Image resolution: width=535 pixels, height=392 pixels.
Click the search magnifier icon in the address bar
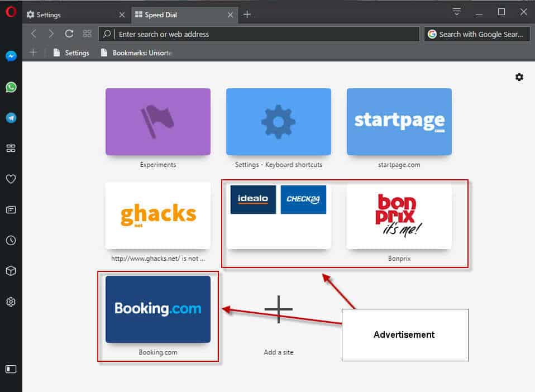[x=107, y=34]
